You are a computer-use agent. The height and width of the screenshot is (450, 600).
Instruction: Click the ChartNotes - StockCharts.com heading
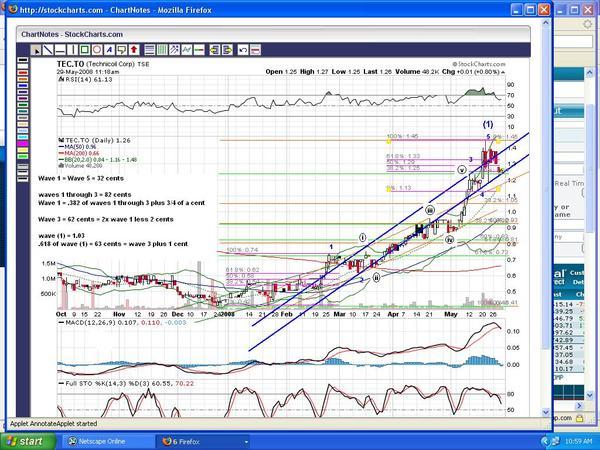(x=72, y=34)
